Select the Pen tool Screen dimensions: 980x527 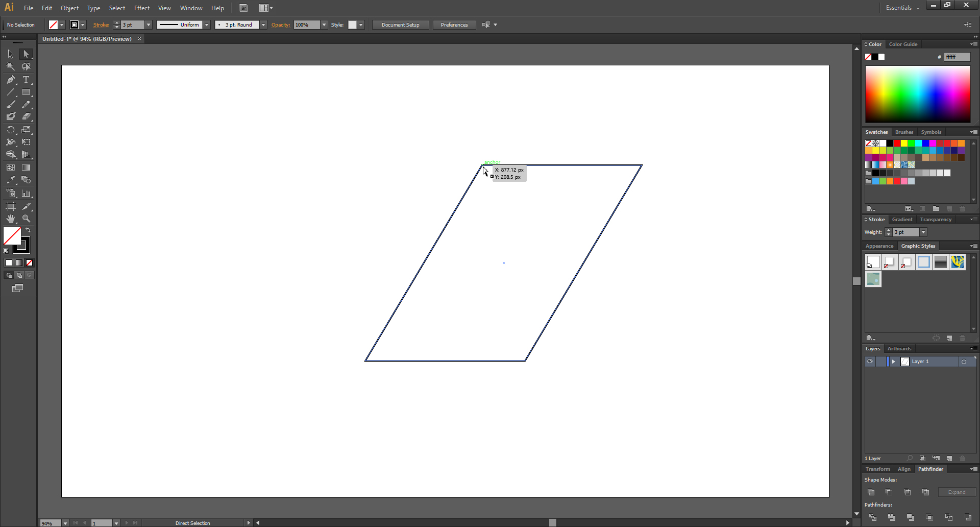click(x=11, y=80)
